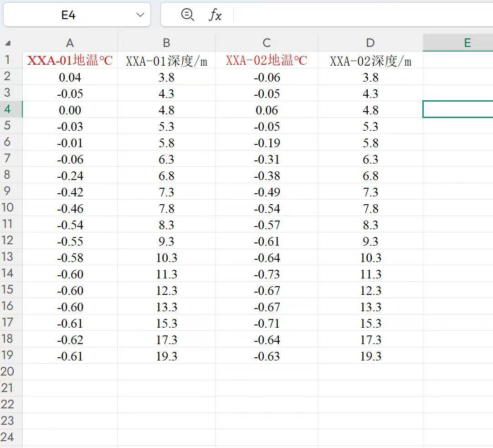The image size is (493, 448).
Task: Select row 19 header
Action: coord(7,355)
